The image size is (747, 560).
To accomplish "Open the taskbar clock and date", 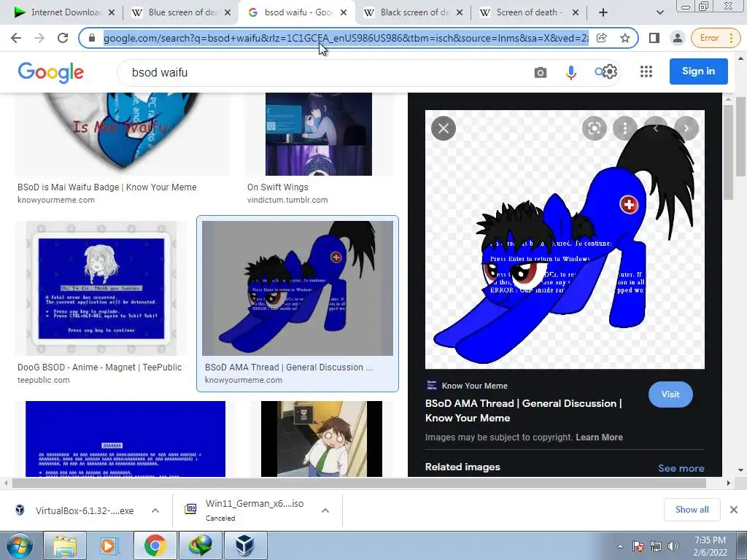I will pyautogui.click(x=710, y=546).
